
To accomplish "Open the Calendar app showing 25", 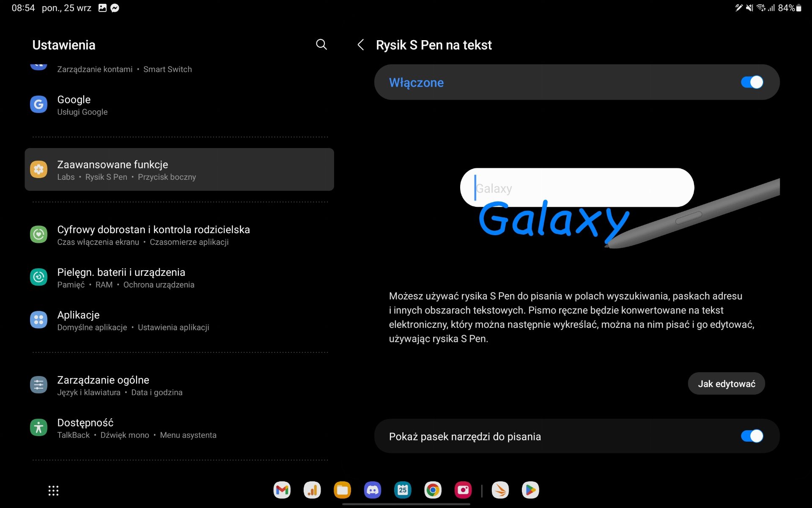I will click(403, 490).
